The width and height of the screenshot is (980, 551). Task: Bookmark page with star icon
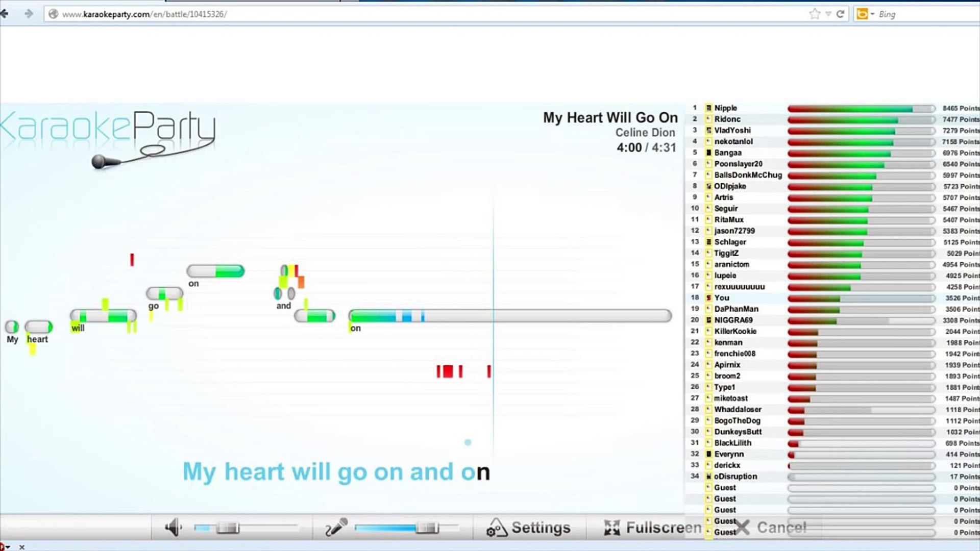coord(814,14)
